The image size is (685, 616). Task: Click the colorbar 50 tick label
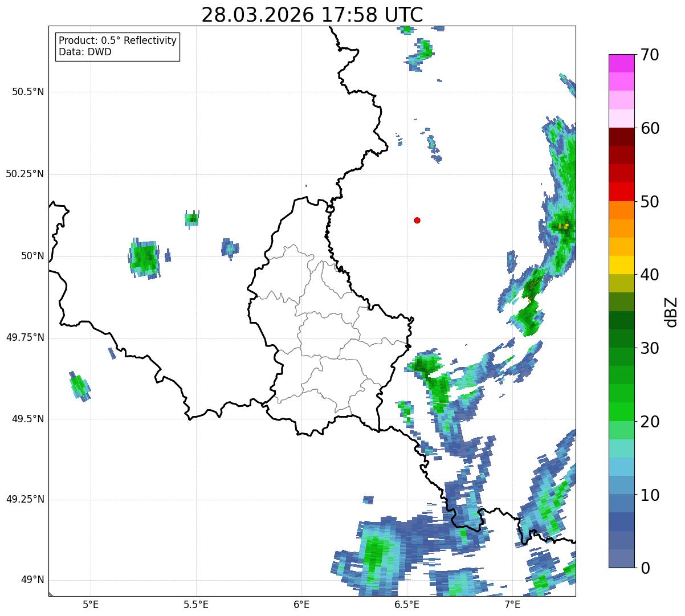point(650,202)
